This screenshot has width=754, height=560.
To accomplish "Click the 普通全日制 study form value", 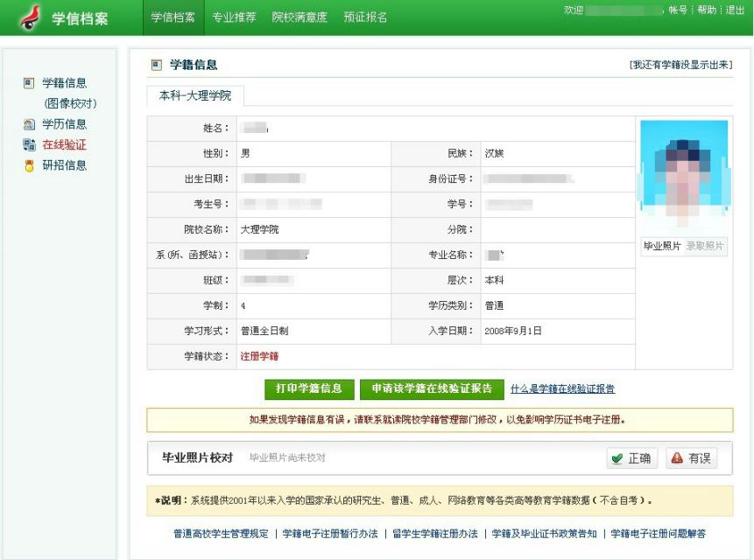I will [264, 331].
